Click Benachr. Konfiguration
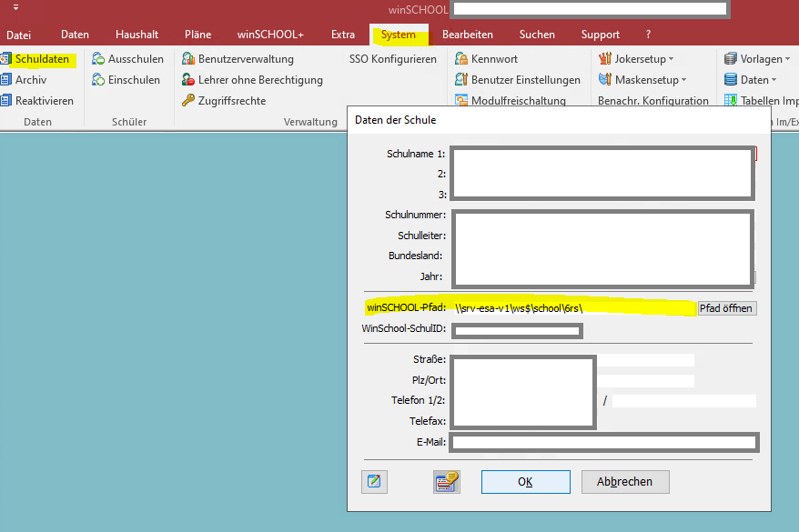Screen dimensions: 799x532 [x=652, y=101]
